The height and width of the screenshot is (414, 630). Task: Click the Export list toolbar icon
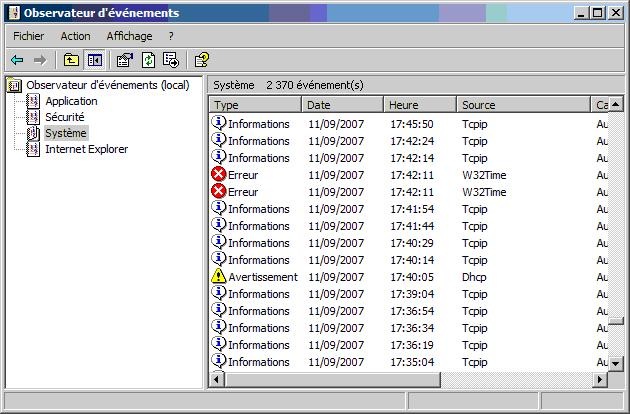click(x=171, y=60)
